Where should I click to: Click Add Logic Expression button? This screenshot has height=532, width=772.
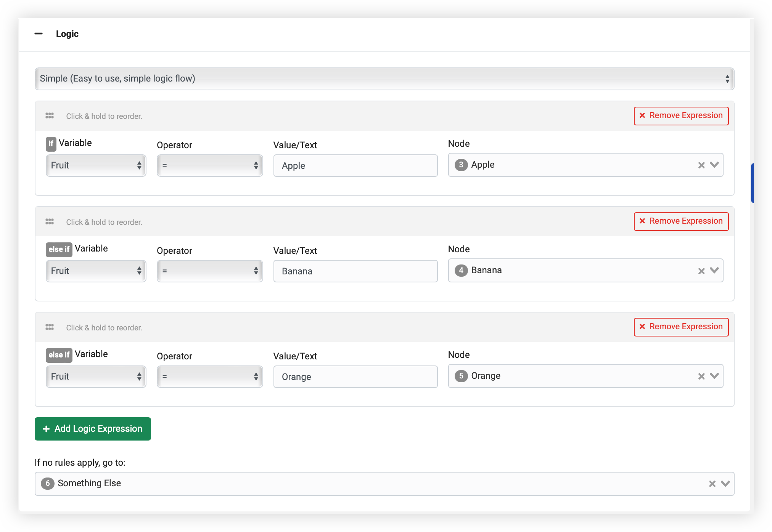pos(93,429)
